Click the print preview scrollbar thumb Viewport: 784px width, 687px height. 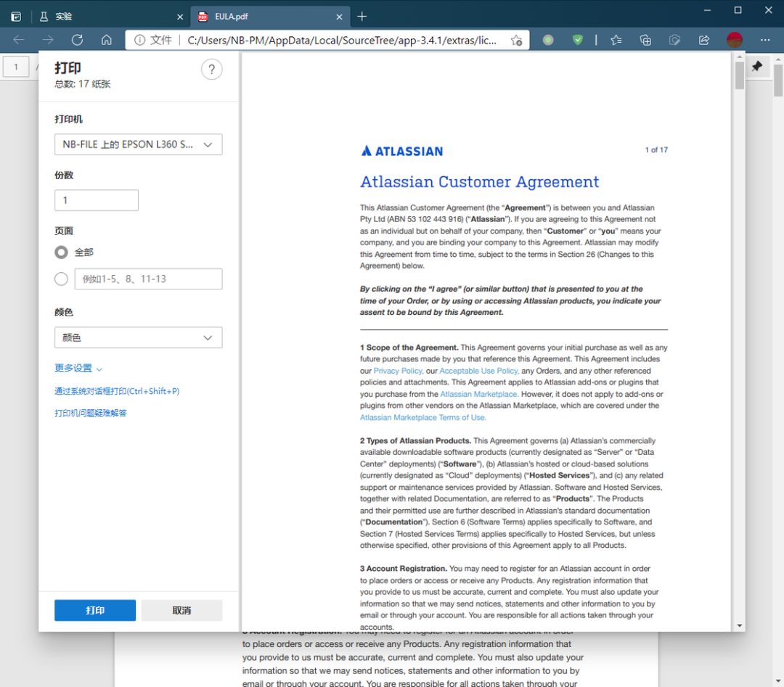(740, 76)
